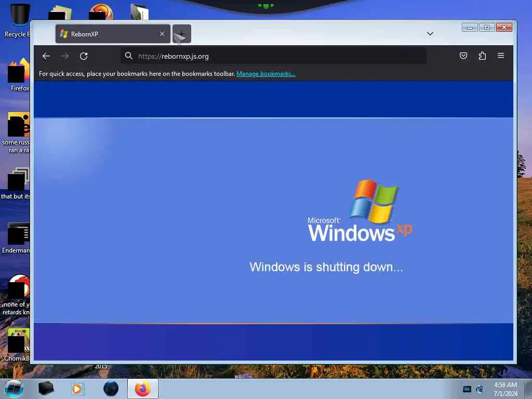
Task: Select the 'some russ ran a ra' desktop icon
Action: click(16, 133)
